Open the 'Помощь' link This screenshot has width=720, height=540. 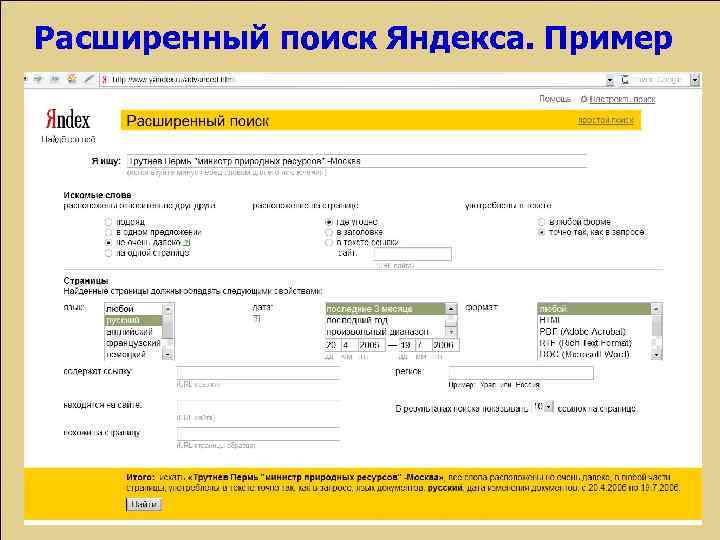point(555,99)
